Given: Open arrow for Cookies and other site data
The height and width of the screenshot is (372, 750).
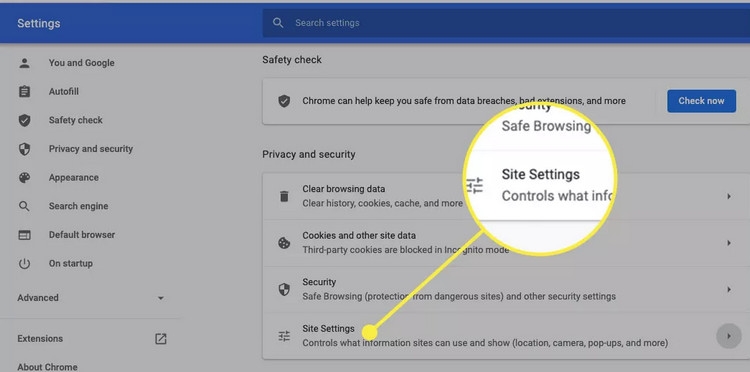Looking at the screenshot, I should 729,243.
